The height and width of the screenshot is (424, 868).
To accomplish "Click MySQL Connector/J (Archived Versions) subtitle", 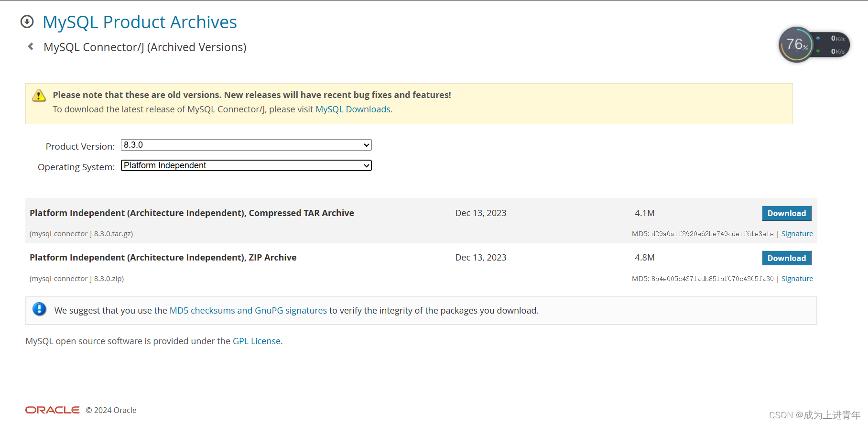I will pos(145,47).
